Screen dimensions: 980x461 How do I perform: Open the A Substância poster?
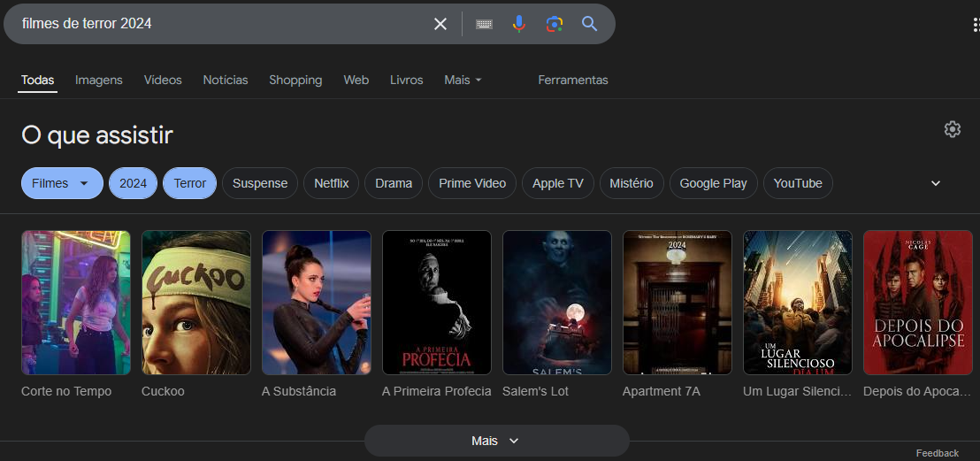tap(317, 303)
